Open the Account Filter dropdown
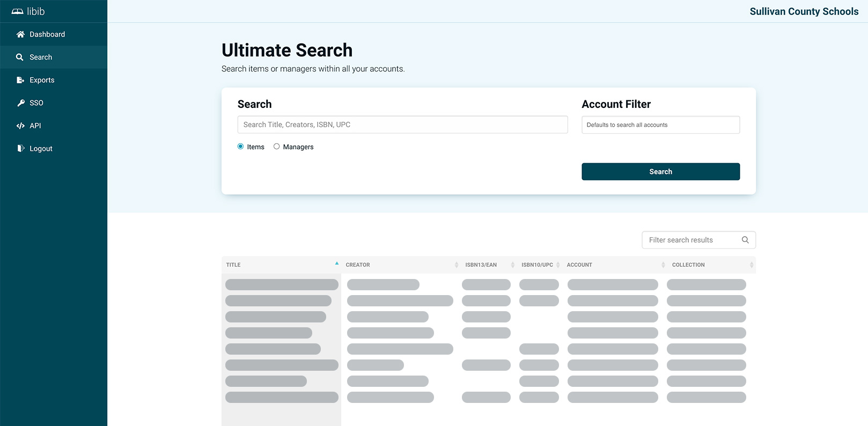 [x=660, y=125]
